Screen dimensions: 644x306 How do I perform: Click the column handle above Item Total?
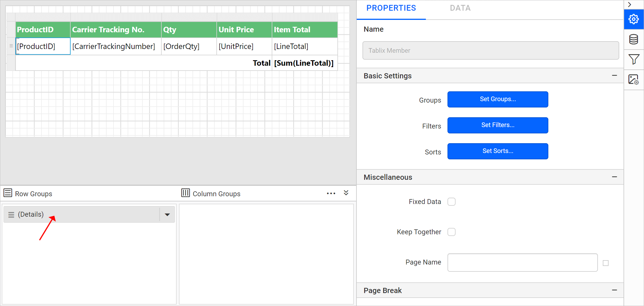coord(305,17)
